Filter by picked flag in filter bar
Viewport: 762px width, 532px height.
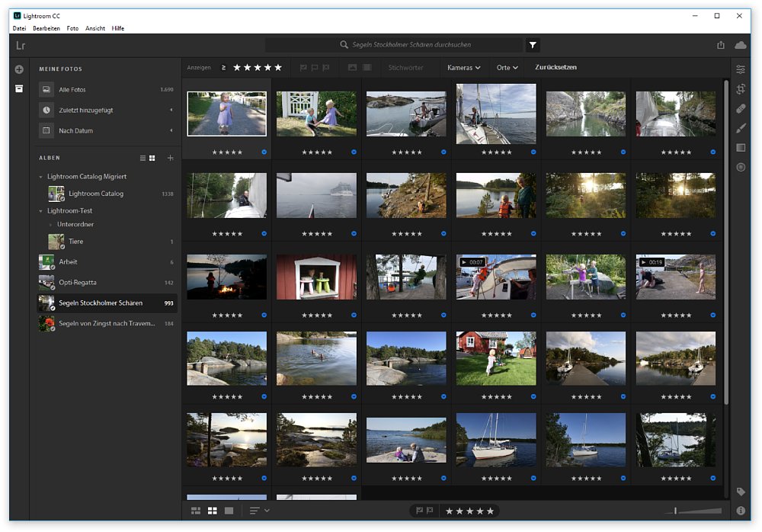coord(303,68)
